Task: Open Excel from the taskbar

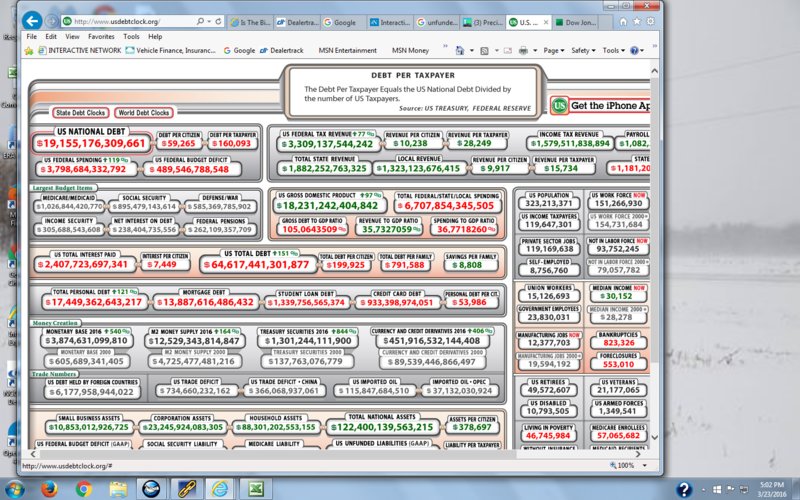Action: point(255,489)
